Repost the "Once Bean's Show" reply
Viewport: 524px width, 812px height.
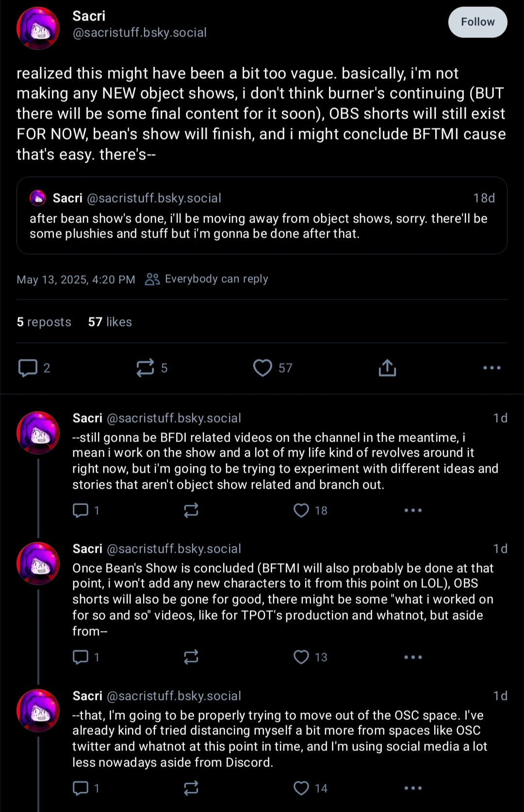[191, 657]
